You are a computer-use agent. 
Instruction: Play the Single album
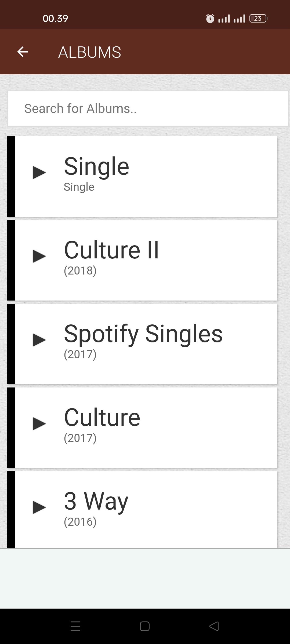[x=39, y=173]
